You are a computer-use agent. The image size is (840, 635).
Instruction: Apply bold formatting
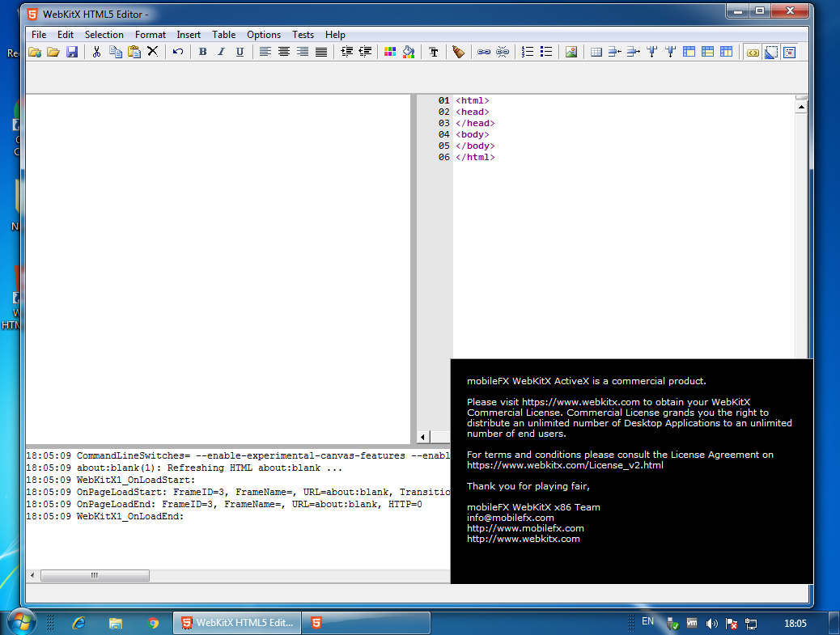[x=202, y=52]
